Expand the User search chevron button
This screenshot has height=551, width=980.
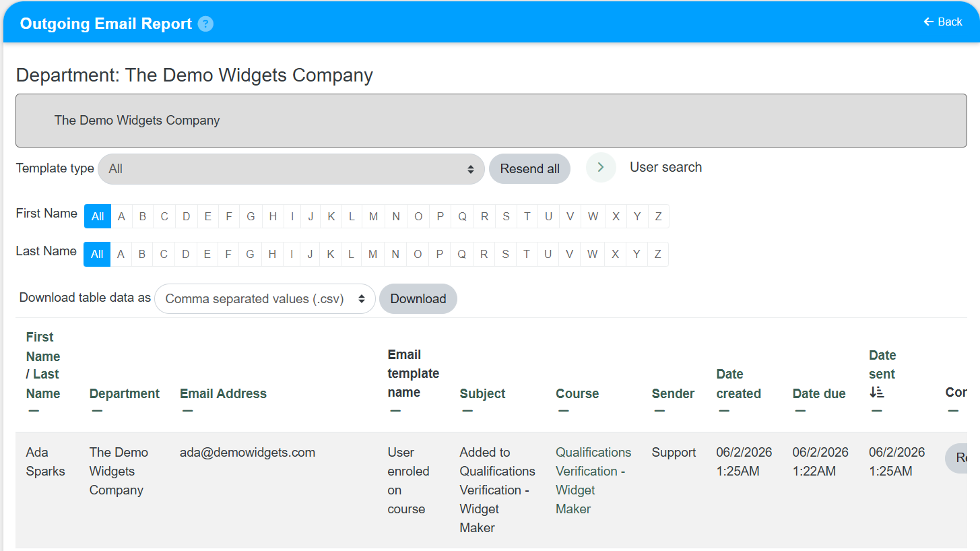coord(601,167)
